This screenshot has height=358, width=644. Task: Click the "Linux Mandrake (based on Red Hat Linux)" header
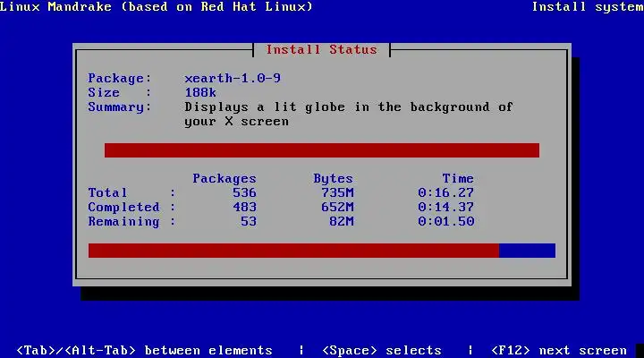pos(157,7)
